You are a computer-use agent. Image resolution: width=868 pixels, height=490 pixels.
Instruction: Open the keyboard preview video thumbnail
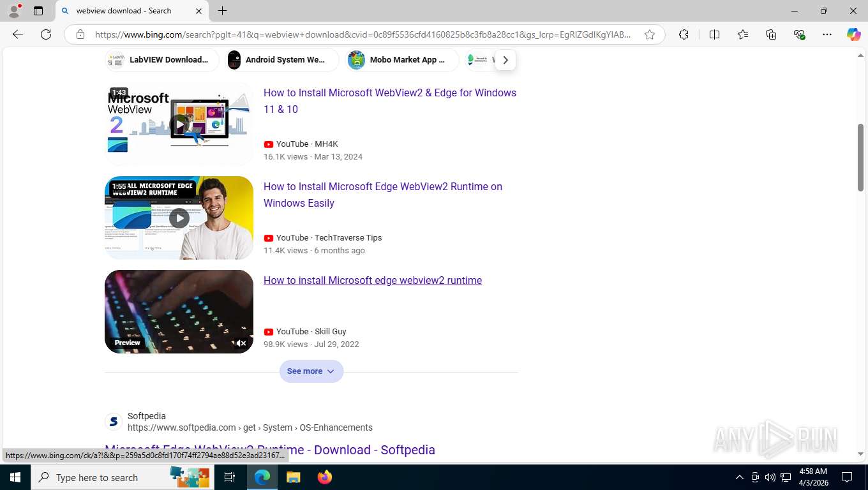[179, 311]
